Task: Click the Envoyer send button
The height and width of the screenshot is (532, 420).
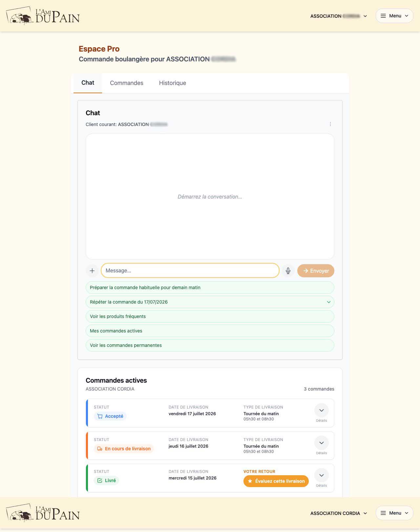Action: point(316,271)
